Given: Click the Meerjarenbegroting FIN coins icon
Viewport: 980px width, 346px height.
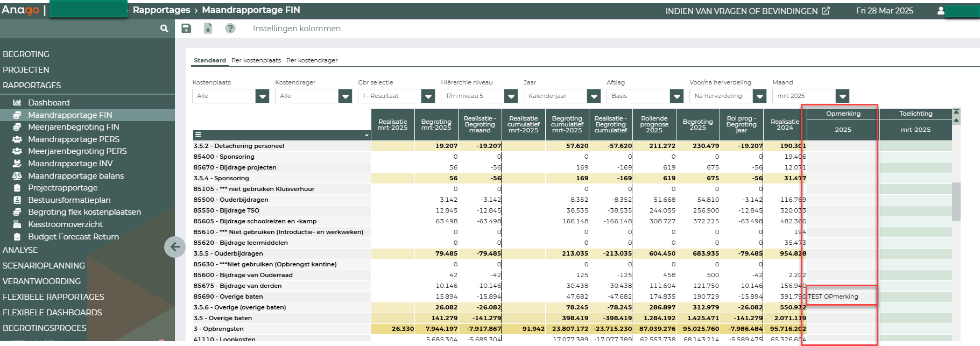Looking at the screenshot, I should click(x=17, y=127).
